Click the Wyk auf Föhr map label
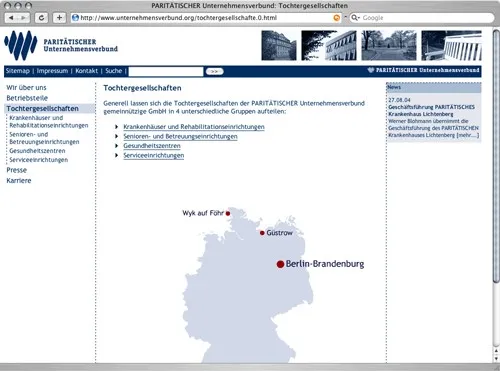Viewport: 500px width, 371px height. (203, 213)
